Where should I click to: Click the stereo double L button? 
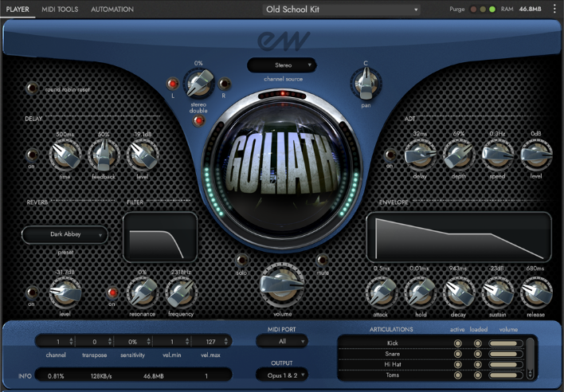coord(173,83)
